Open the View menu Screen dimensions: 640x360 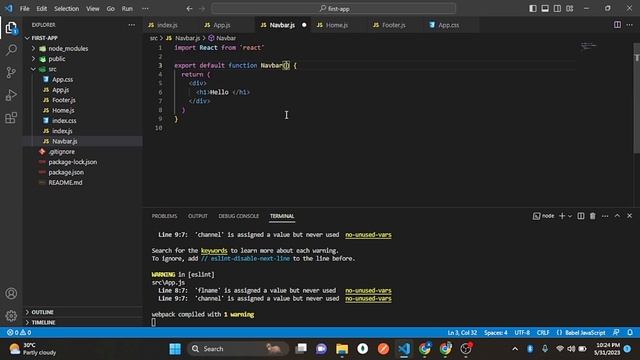point(93,9)
